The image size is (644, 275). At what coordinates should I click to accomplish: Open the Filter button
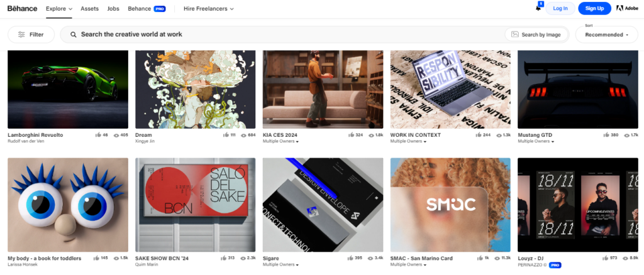(31, 35)
